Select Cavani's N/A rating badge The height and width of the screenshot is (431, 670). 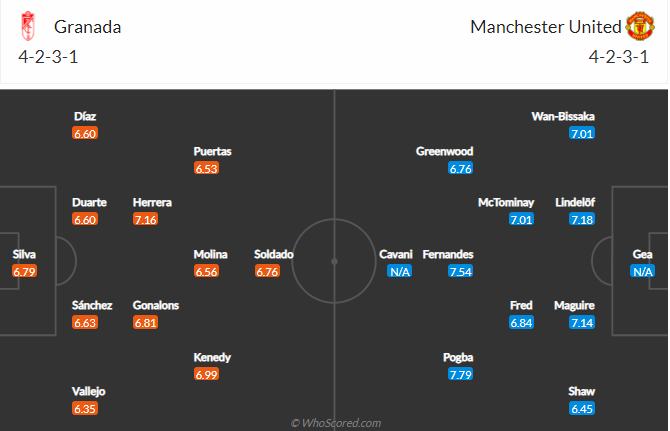tap(401, 271)
